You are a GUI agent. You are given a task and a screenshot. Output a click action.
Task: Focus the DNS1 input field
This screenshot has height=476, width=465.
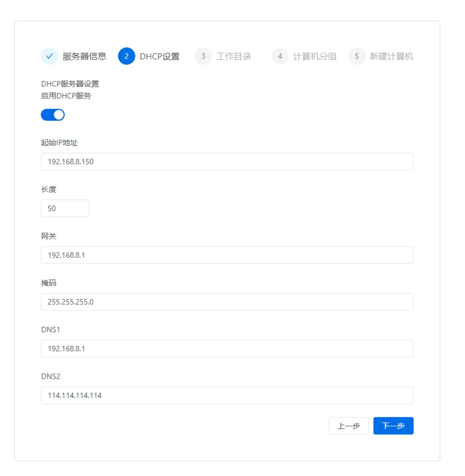coord(227,349)
